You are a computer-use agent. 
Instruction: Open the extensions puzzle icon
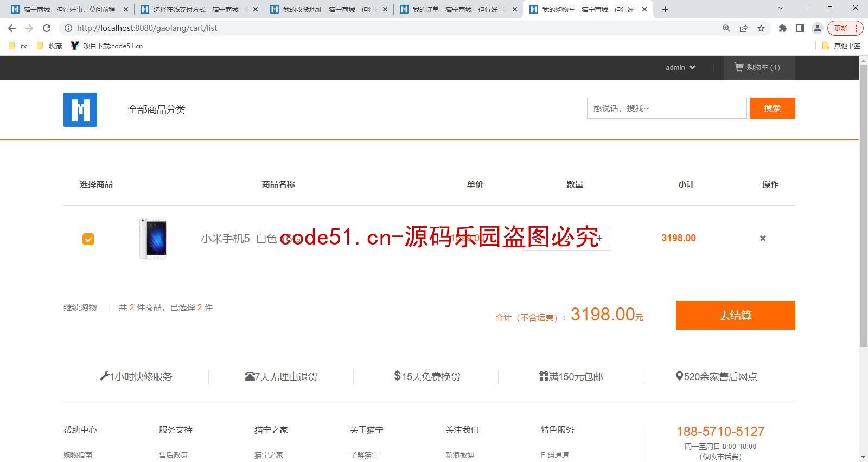pyautogui.click(x=782, y=28)
